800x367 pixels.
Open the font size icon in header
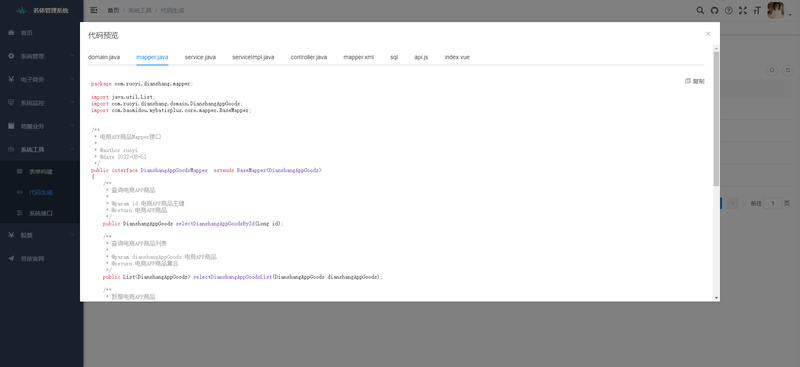point(757,10)
